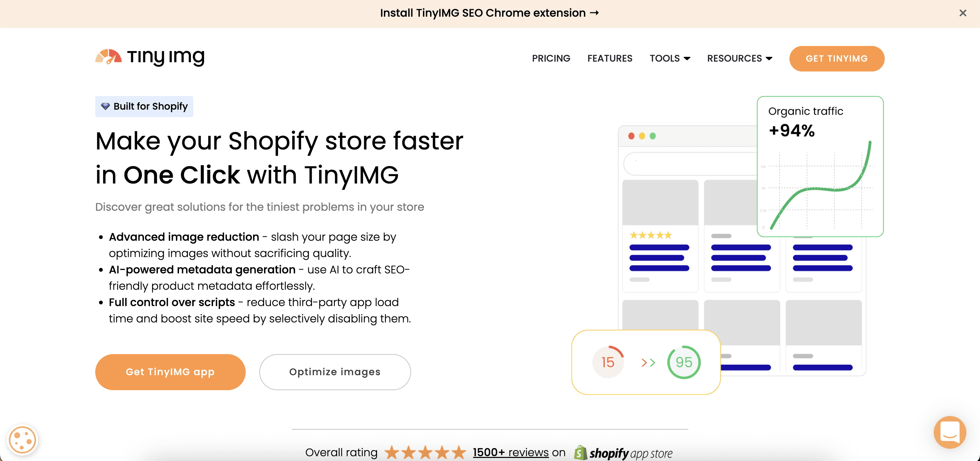The height and width of the screenshot is (461, 980).
Task: Click the Get TinyIMG app button
Action: [170, 372]
